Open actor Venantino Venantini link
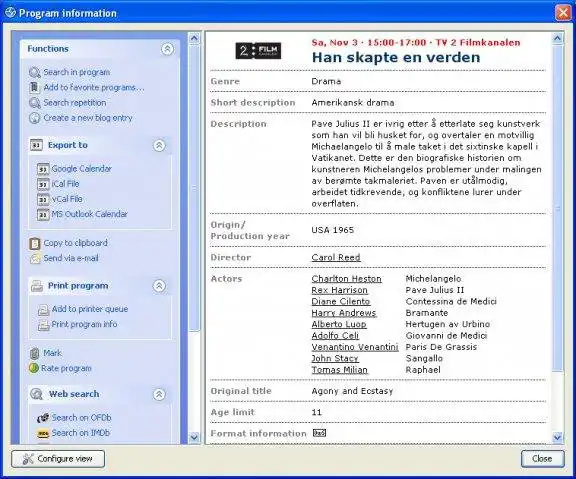This screenshot has height=479, width=576. (355, 347)
